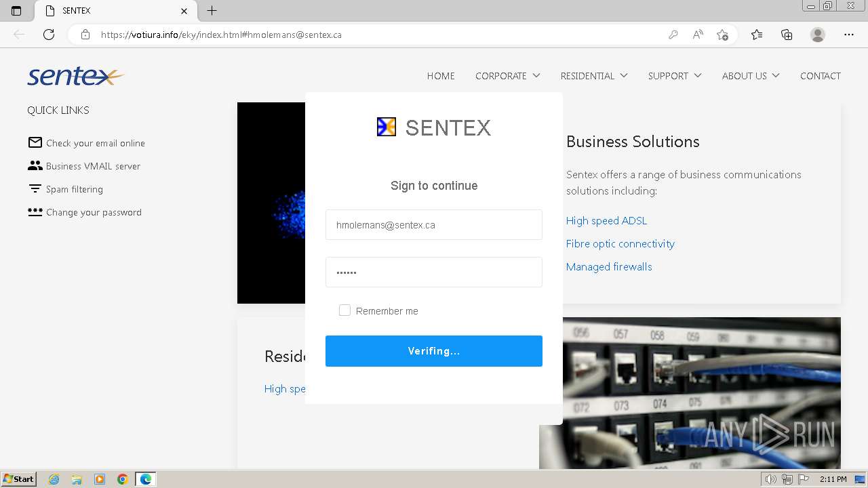Click the people icon beside Business VMAIL
The image size is (868, 488).
click(x=35, y=165)
